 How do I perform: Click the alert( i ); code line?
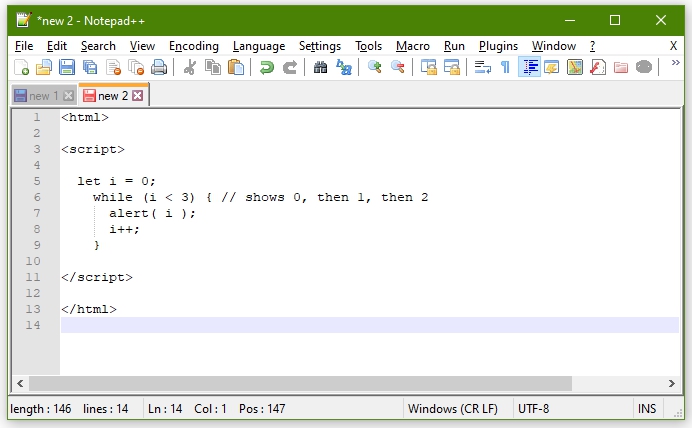pyautogui.click(x=152, y=214)
